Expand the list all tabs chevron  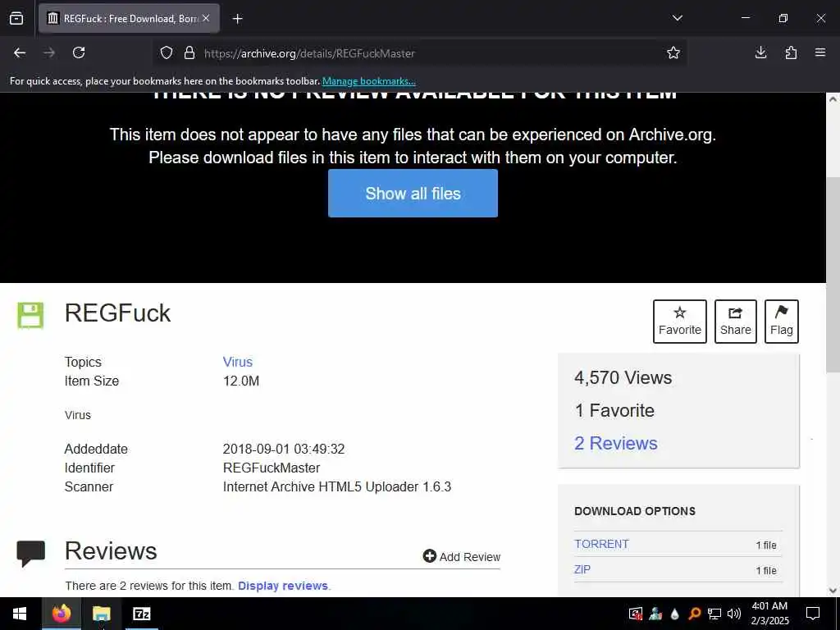pos(677,18)
